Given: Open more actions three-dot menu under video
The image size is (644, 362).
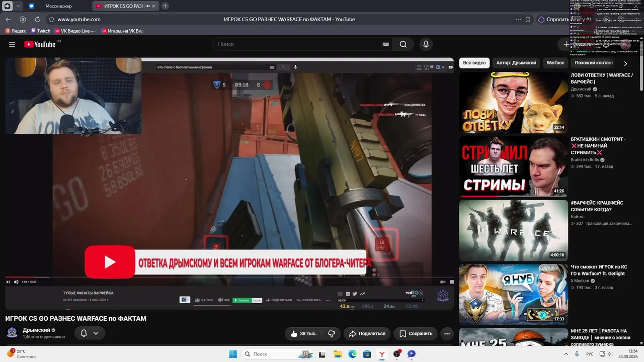Looking at the screenshot, I should pyautogui.click(x=447, y=333).
